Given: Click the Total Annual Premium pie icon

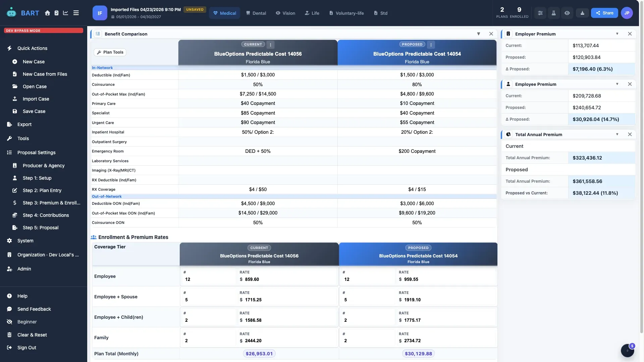Looking at the screenshot, I should [x=508, y=134].
